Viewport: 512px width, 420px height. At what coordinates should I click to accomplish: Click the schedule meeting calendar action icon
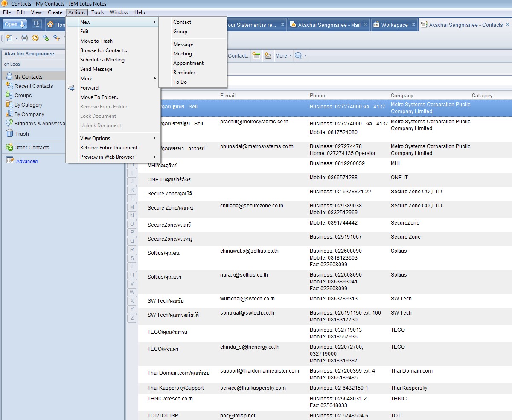tap(256, 55)
